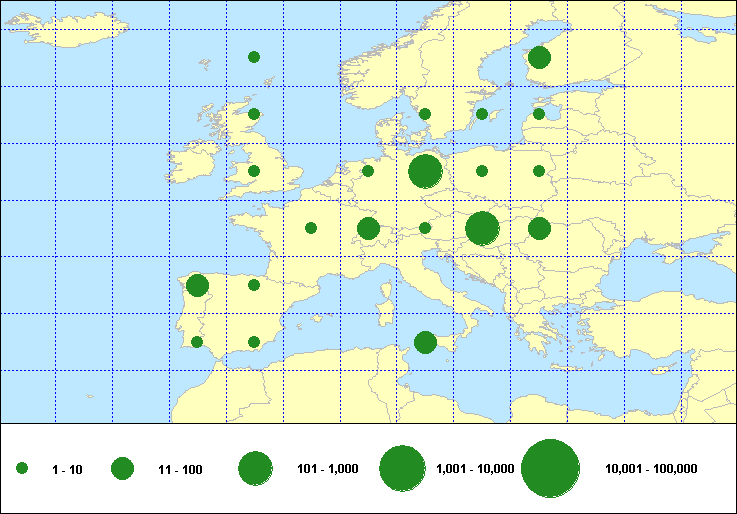Click the medium marker near Switzerland

(368, 228)
